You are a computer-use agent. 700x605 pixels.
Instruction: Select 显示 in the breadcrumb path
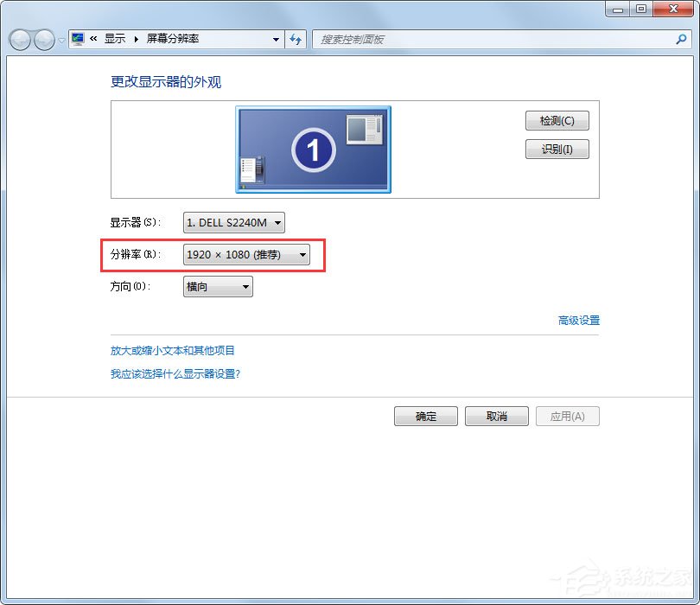[117, 39]
